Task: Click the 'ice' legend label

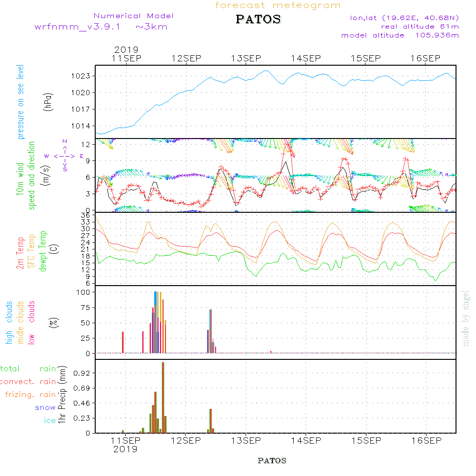Action: coord(50,420)
